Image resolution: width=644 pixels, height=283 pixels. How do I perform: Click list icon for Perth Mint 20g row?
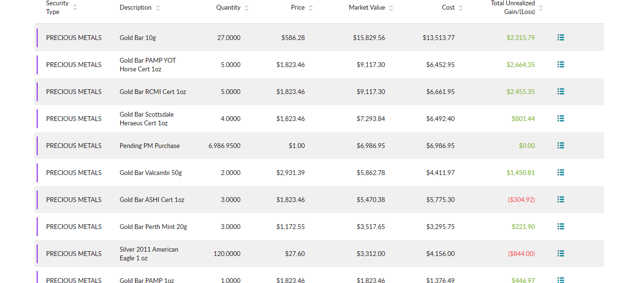[x=560, y=226]
